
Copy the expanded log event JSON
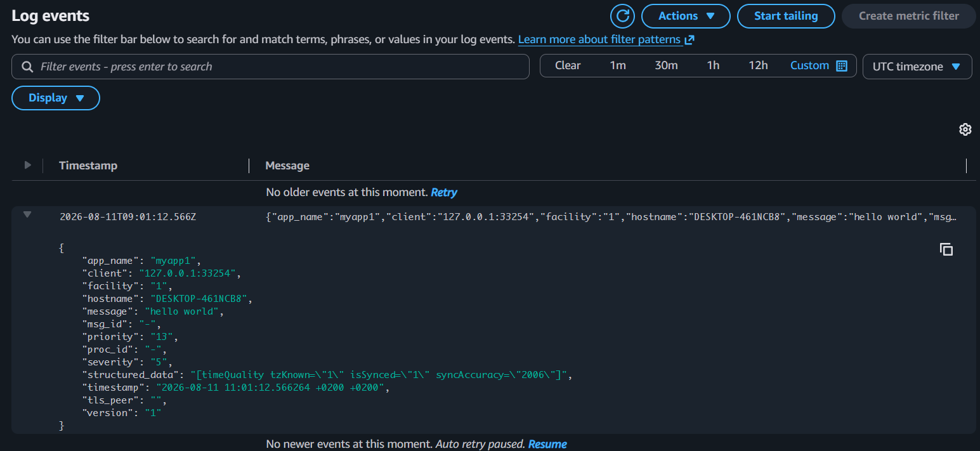(x=946, y=249)
